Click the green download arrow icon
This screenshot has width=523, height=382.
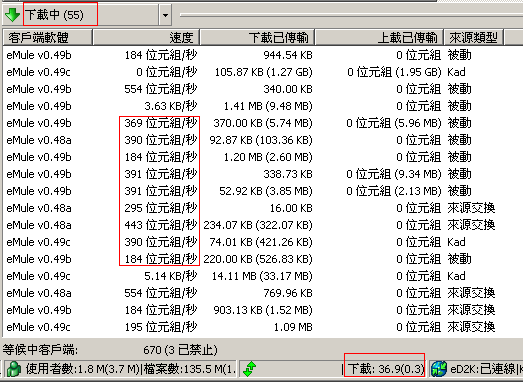(x=13, y=15)
